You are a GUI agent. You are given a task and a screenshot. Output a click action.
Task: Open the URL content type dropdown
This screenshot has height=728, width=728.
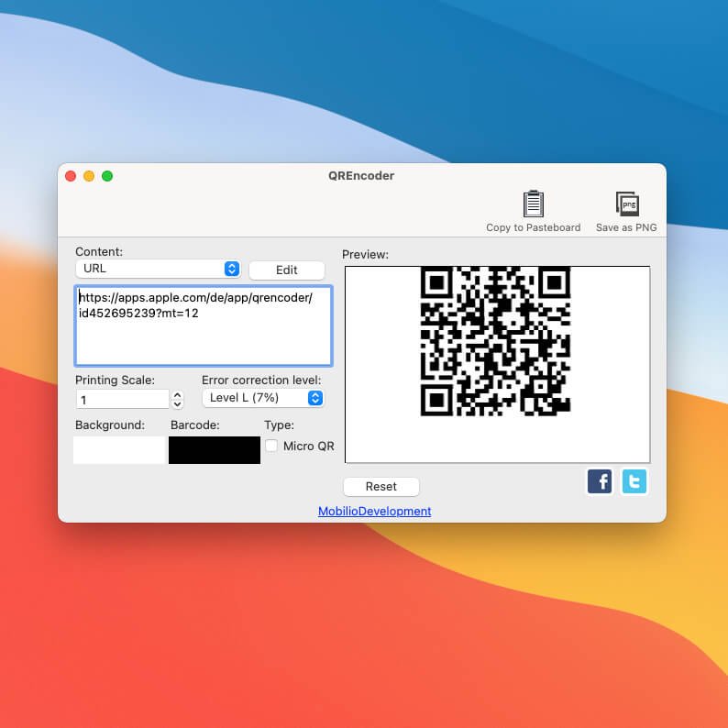(x=158, y=269)
